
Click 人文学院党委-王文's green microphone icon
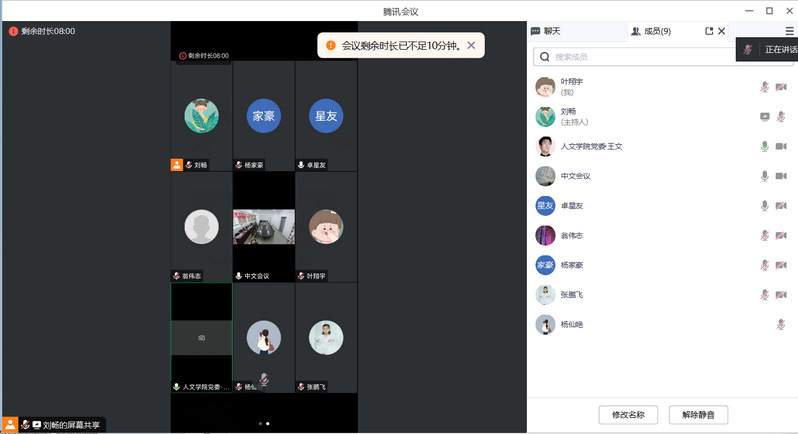[x=765, y=146]
